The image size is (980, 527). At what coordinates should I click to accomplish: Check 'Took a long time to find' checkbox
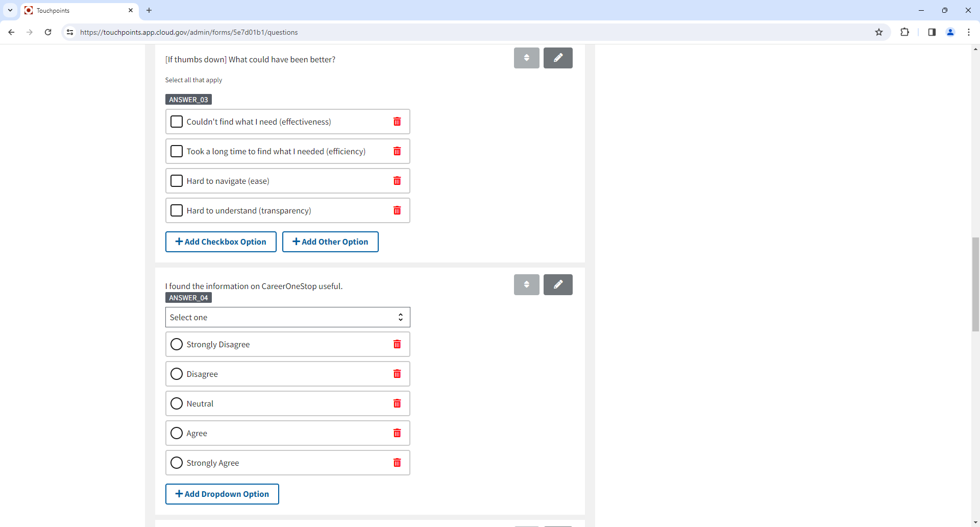point(177,151)
